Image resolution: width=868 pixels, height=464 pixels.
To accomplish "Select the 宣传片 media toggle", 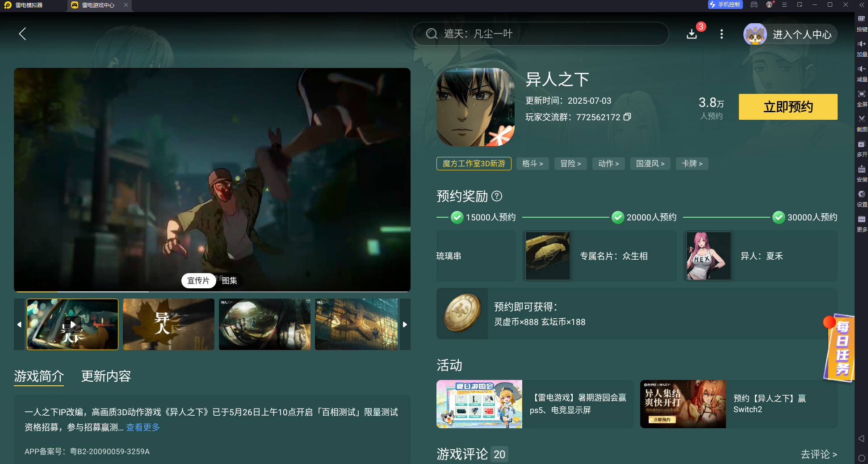I will [x=198, y=280].
